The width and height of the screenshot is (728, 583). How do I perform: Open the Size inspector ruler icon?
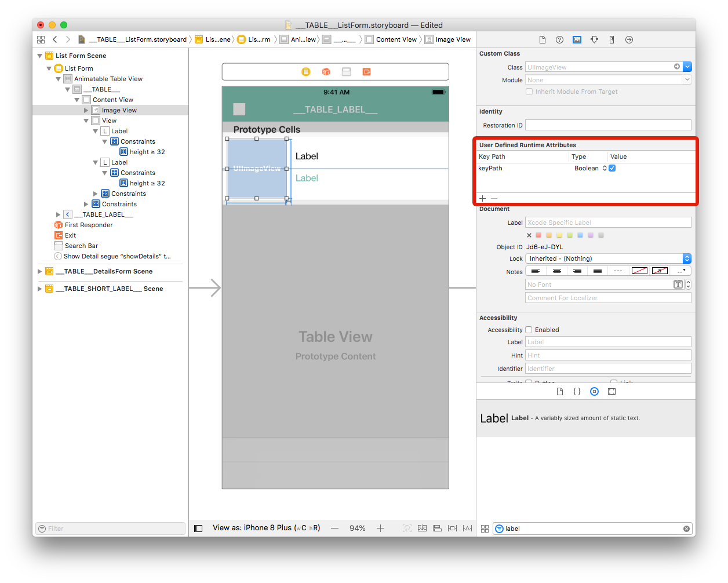coord(611,40)
